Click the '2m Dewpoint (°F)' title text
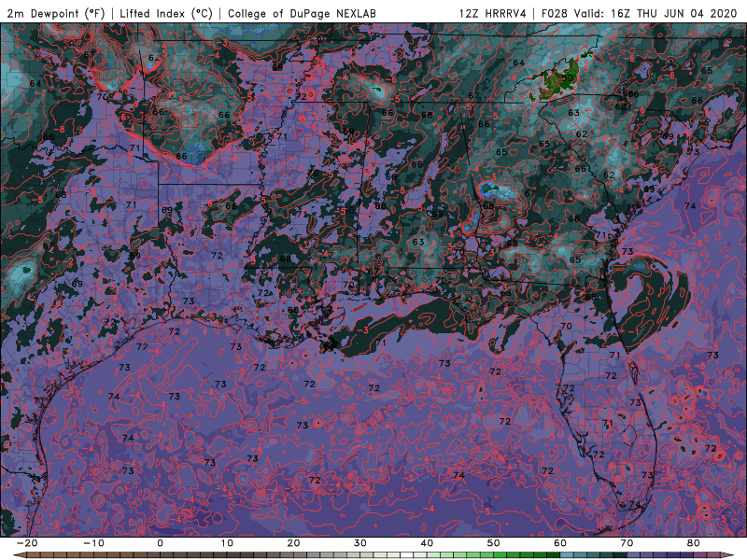The height and width of the screenshot is (560, 747). [x=56, y=13]
